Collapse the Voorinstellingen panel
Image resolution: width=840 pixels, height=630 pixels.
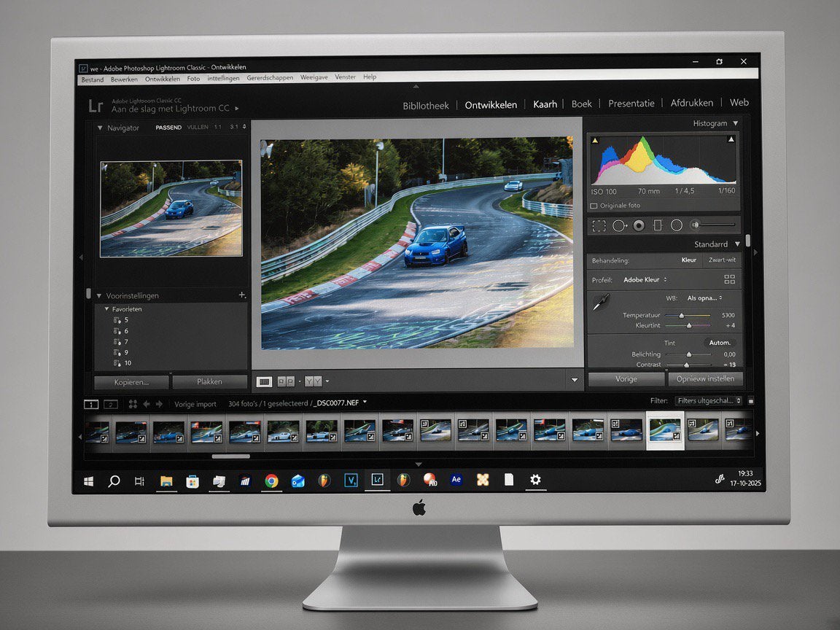click(99, 296)
